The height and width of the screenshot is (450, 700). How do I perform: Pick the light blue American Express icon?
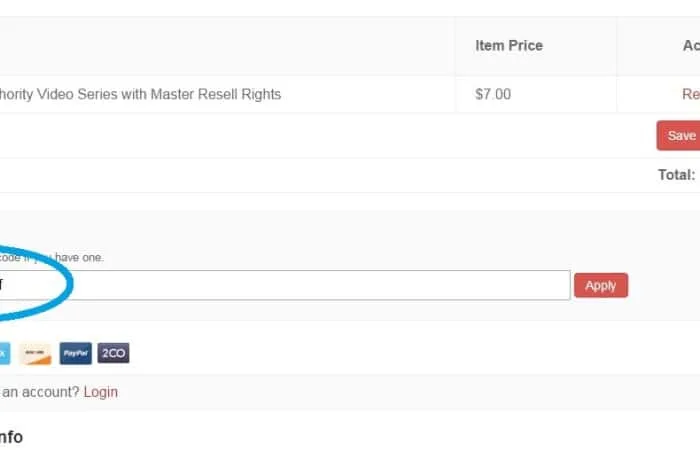(x=4, y=354)
